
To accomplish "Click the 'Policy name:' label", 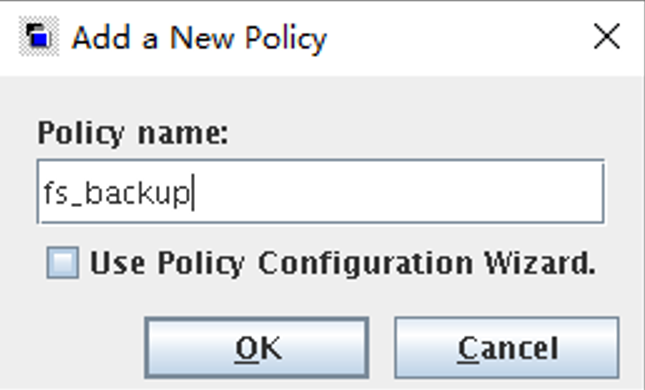I will [x=133, y=133].
